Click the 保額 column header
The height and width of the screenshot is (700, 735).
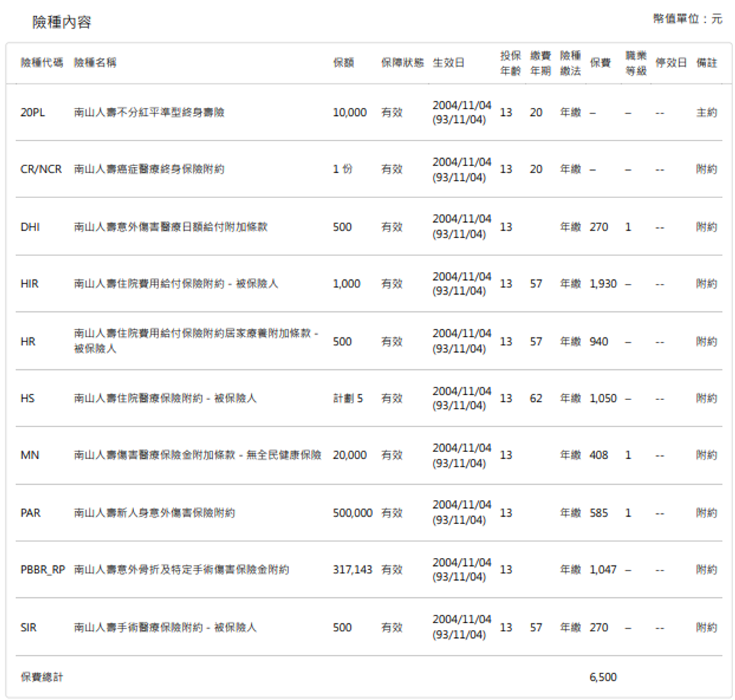343,63
